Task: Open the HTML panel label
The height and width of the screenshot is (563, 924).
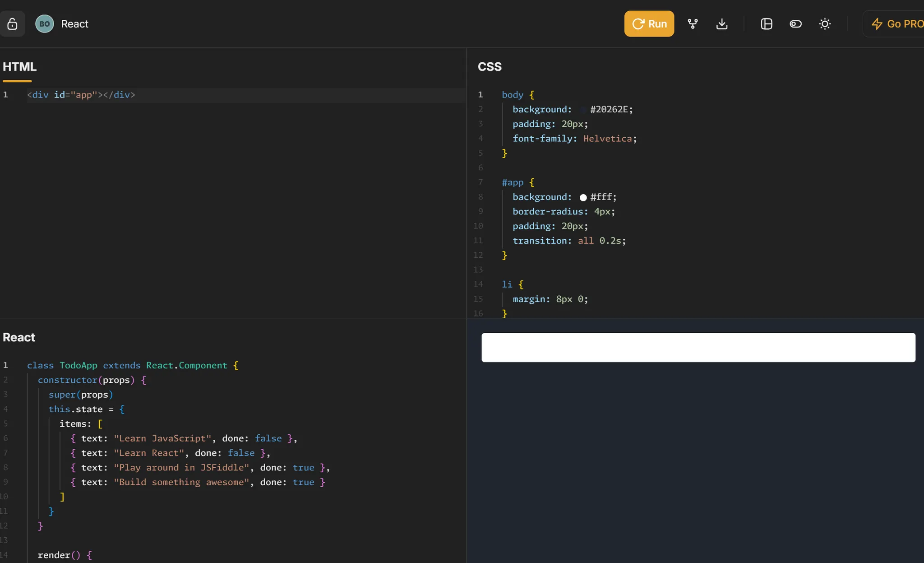Action: click(x=19, y=67)
